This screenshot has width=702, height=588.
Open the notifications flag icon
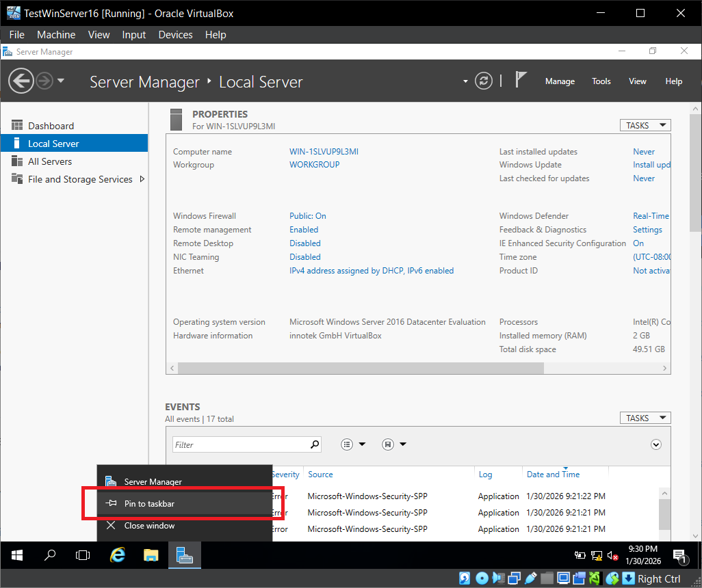pos(521,81)
